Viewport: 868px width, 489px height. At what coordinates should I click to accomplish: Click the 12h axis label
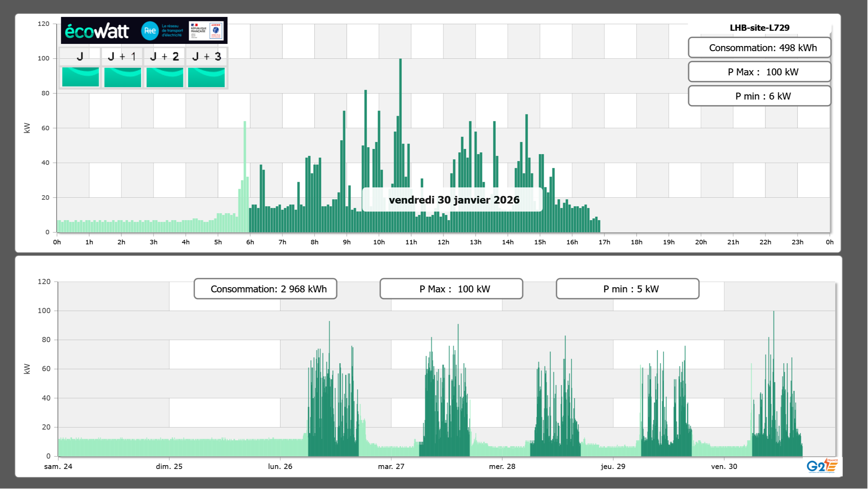(x=443, y=242)
